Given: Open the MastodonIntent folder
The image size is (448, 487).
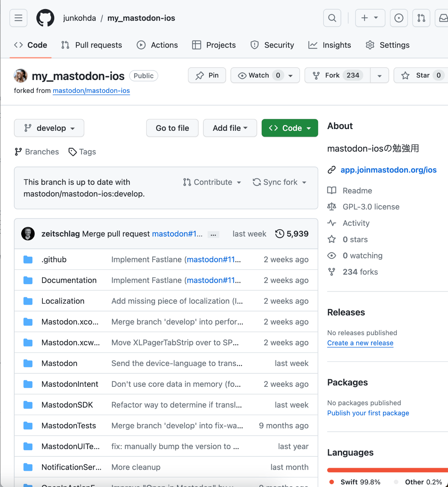Looking at the screenshot, I should [70, 384].
